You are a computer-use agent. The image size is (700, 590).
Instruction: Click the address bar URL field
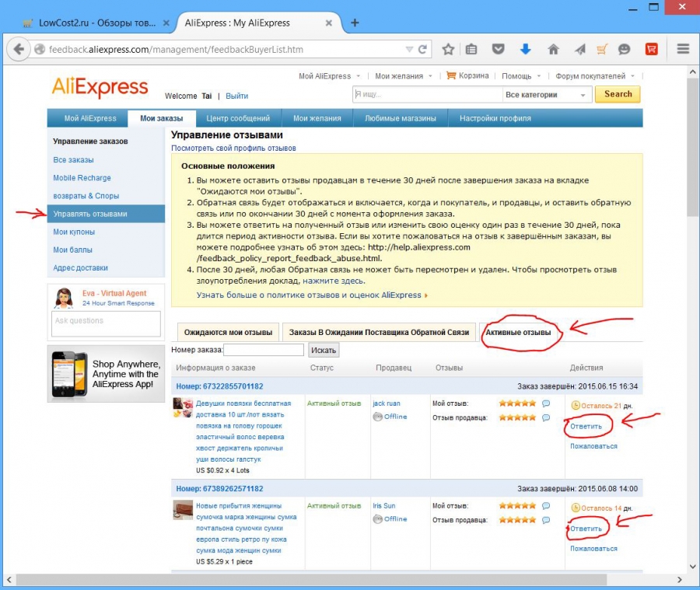[223, 50]
